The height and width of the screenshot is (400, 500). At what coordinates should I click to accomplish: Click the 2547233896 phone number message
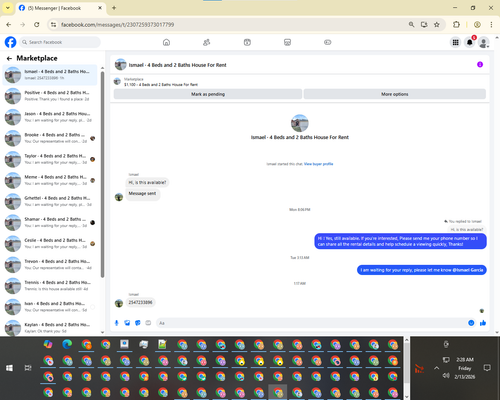[140, 302]
